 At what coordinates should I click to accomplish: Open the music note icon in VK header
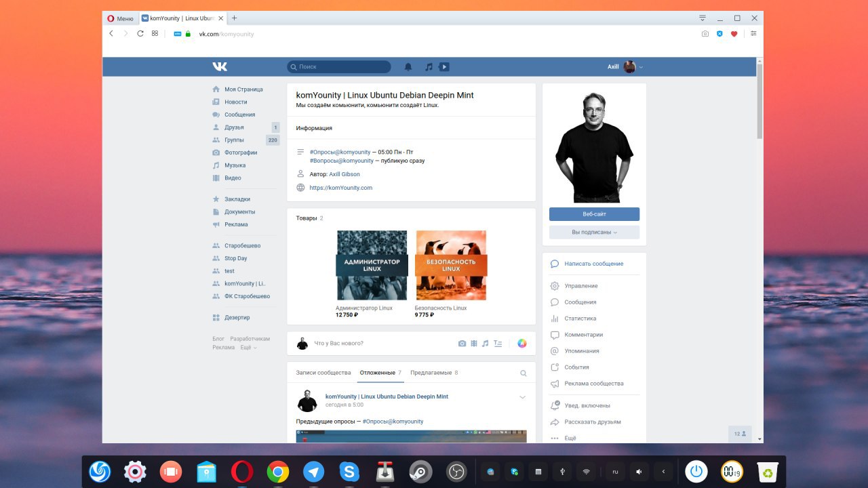(x=429, y=66)
